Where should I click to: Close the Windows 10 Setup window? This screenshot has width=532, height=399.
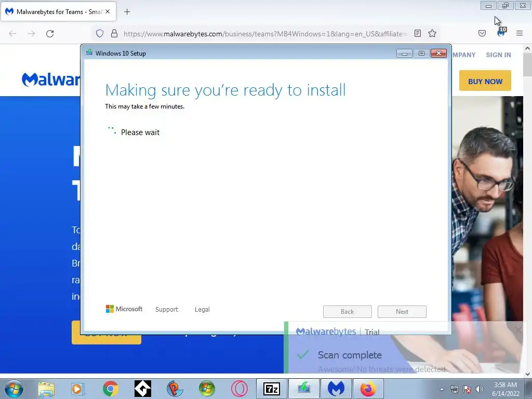pos(438,54)
